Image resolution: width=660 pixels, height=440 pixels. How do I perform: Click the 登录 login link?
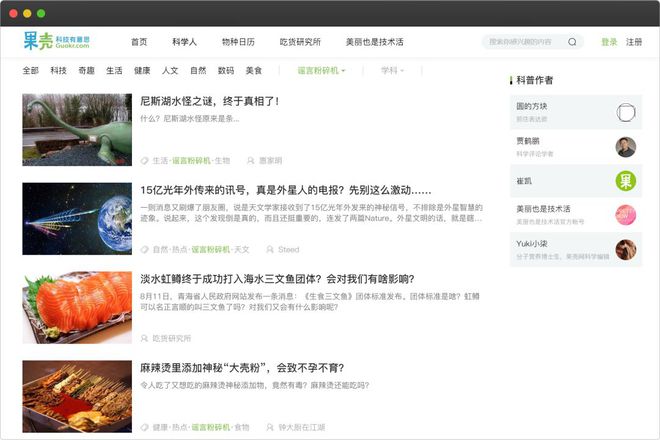609,42
